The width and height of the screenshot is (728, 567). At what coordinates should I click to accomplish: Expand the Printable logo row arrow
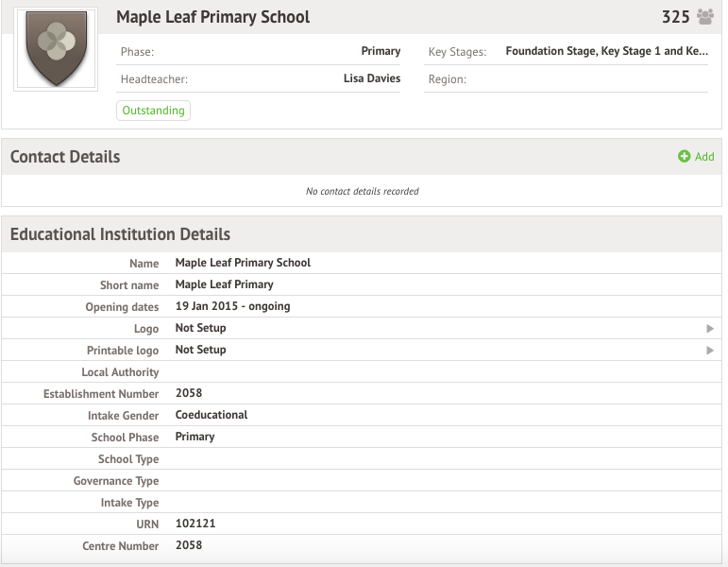710,351
